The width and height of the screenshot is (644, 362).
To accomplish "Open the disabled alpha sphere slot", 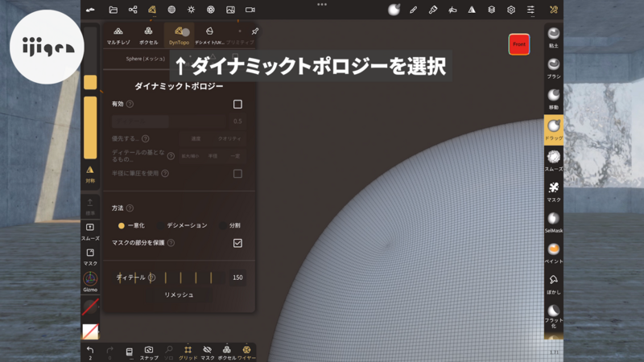I will 90,307.
